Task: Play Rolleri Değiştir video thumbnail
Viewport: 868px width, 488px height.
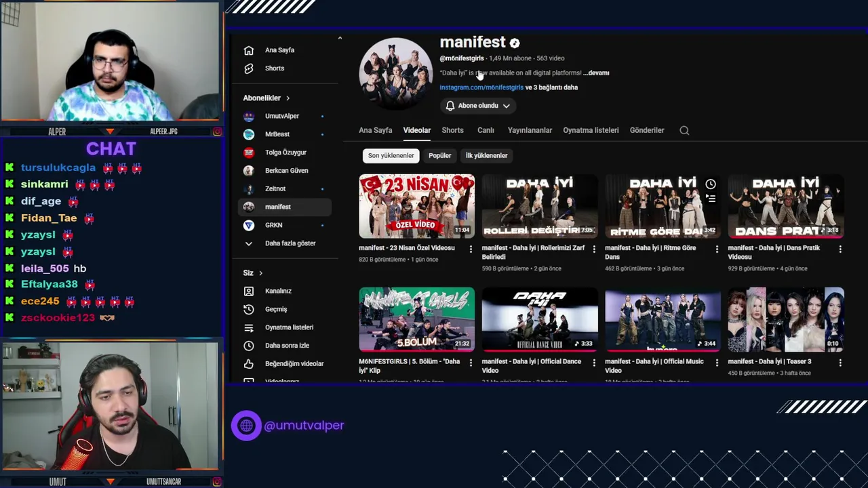Action: 540,206
